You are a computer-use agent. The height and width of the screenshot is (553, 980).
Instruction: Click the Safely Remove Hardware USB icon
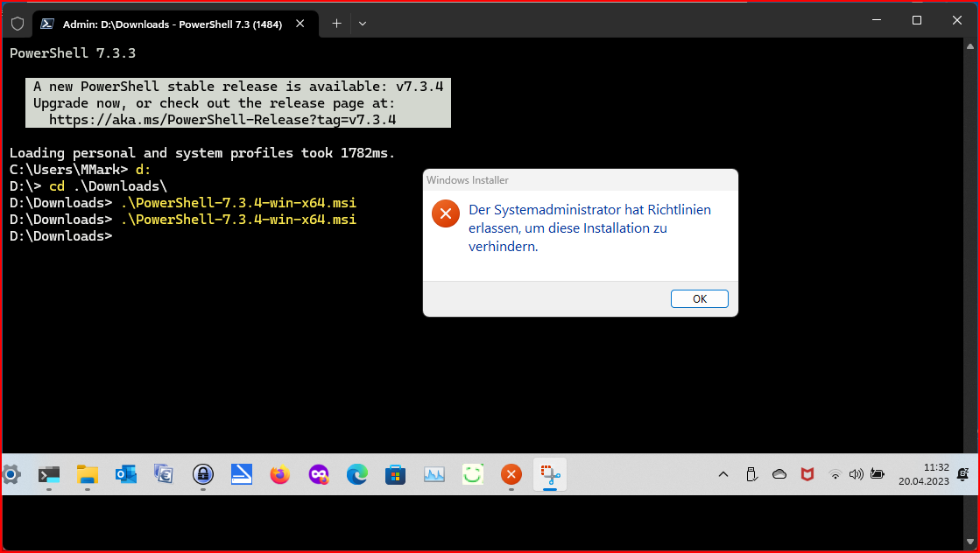[x=751, y=474]
